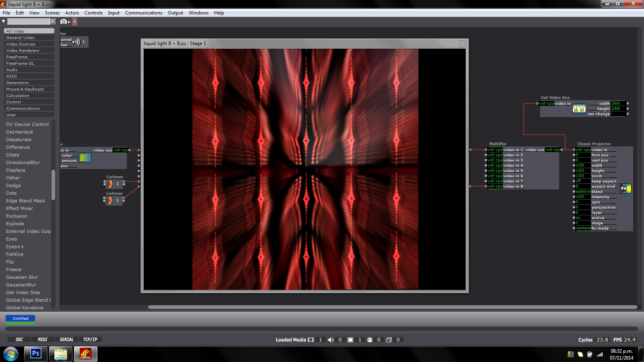The image size is (644, 362).
Task: Click the MultiMix video out port
Action: click(562, 150)
